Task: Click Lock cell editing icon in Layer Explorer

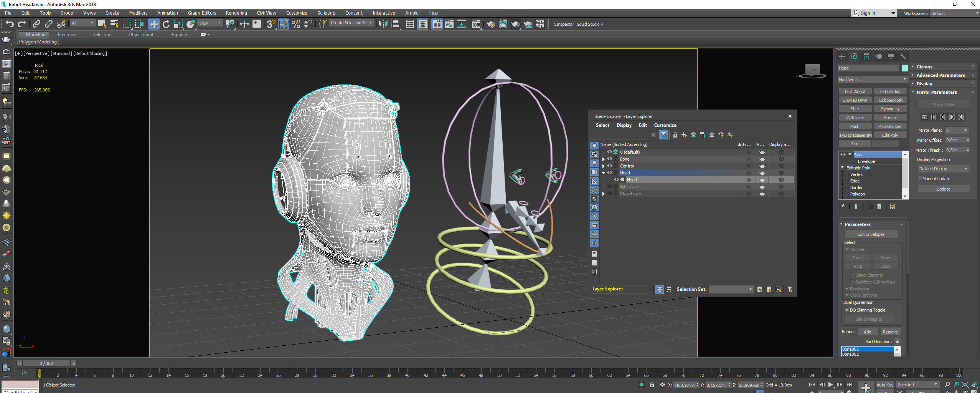Action: (675, 135)
